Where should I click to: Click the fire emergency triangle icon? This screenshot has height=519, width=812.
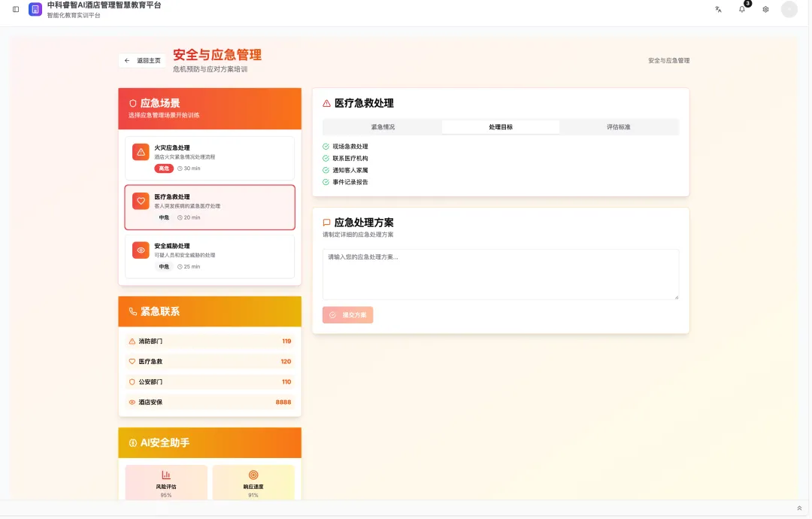141,153
